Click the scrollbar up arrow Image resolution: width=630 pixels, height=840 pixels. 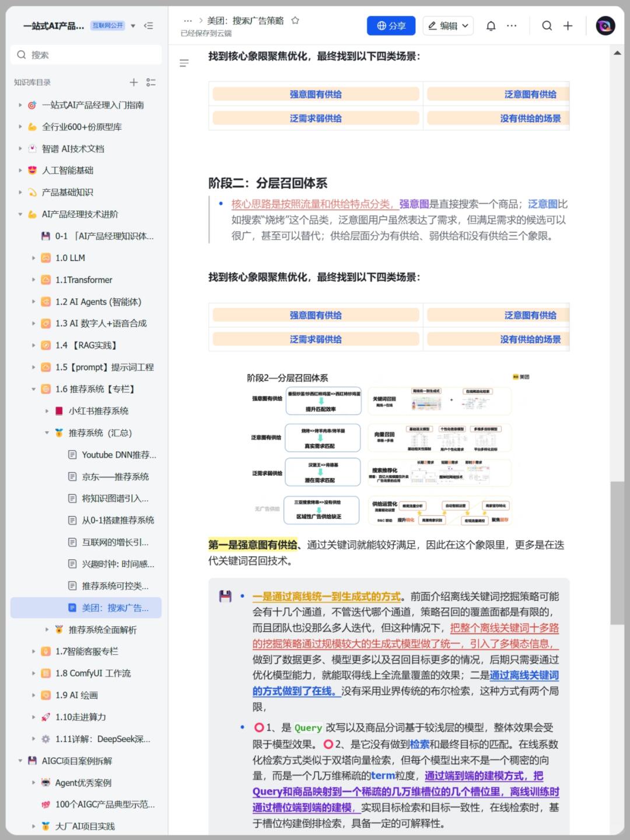(617, 53)
